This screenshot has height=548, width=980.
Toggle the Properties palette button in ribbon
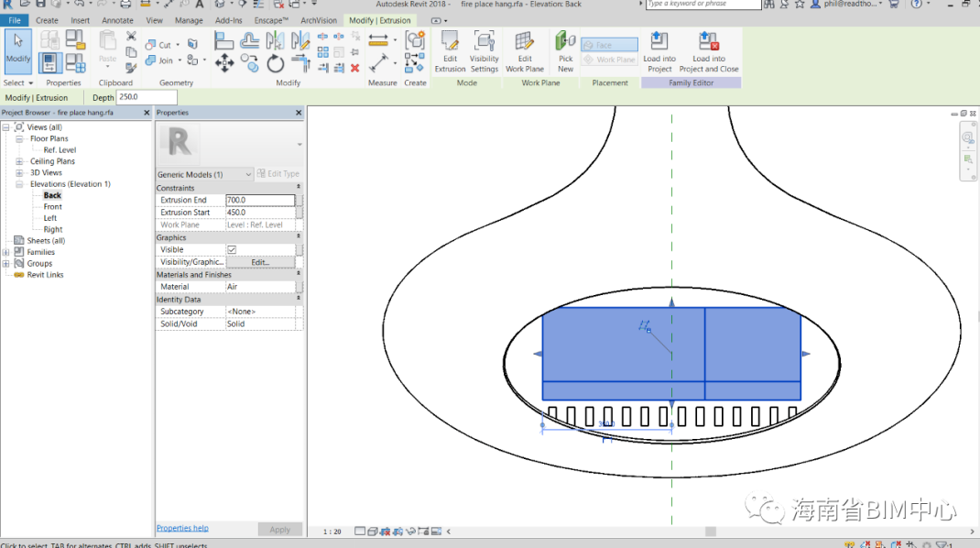pos(50,63)
